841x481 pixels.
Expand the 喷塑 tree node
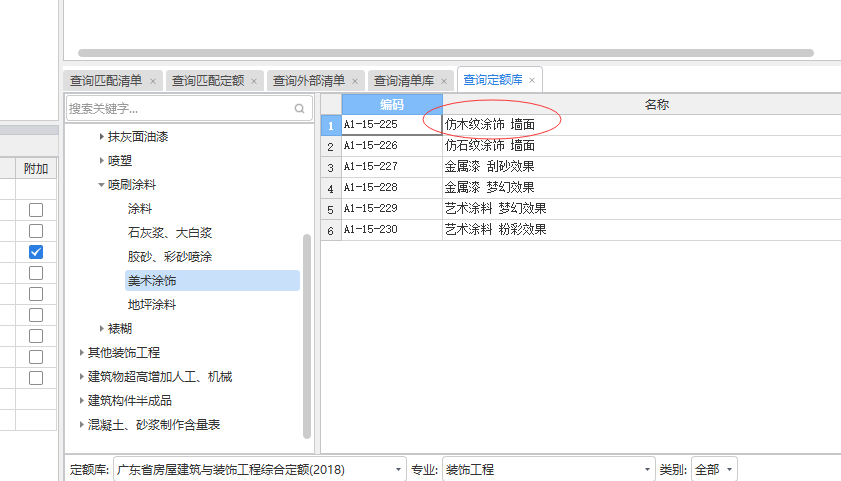101,160
